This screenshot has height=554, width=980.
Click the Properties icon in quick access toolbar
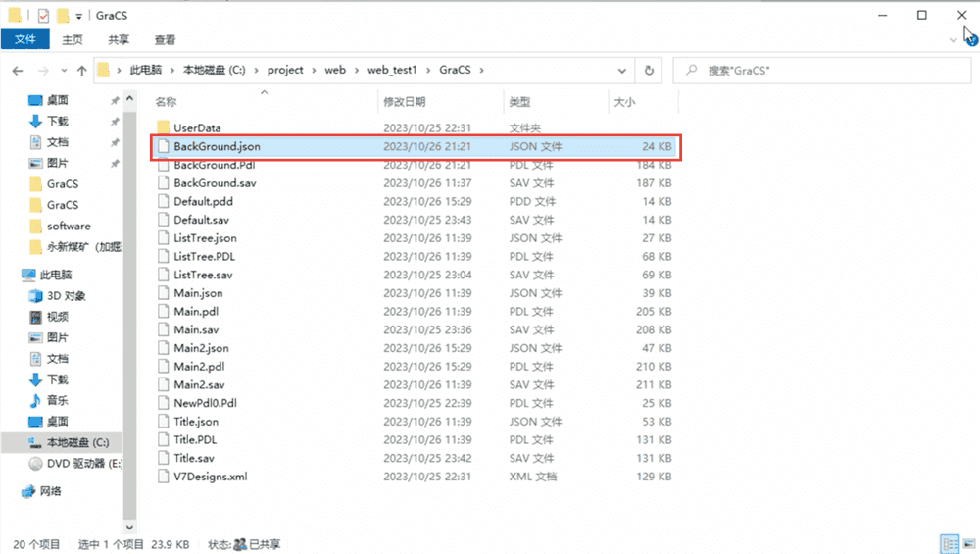click(x=43, y=16)
